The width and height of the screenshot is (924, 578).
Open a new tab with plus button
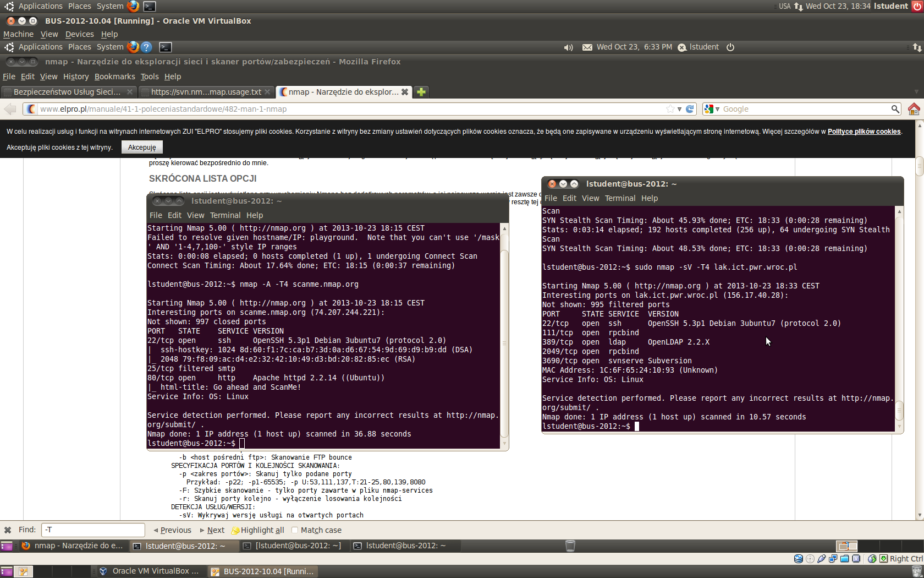tap(421, 92)
